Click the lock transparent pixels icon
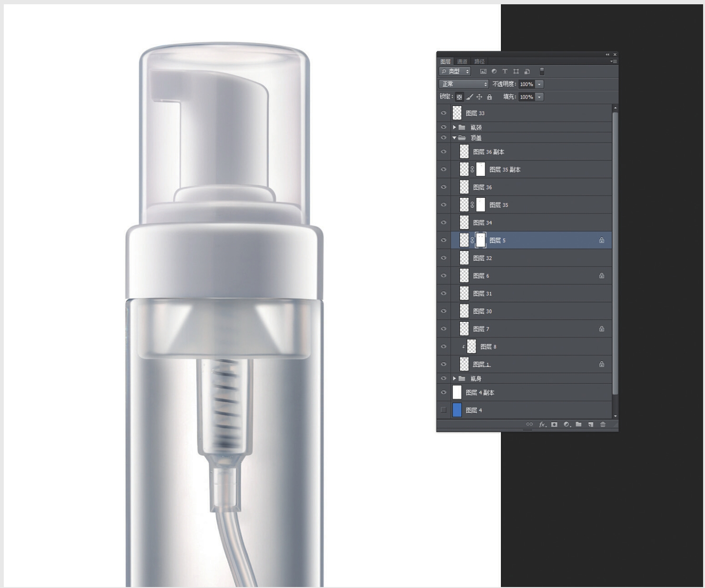The width and height of the screenshot is (705, 588). click(x=459, y=97)
